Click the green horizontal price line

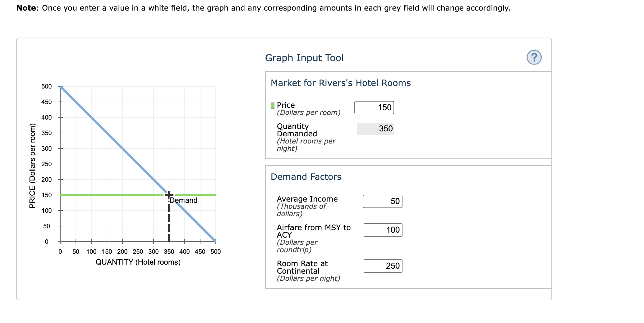[x=93, y=195]
